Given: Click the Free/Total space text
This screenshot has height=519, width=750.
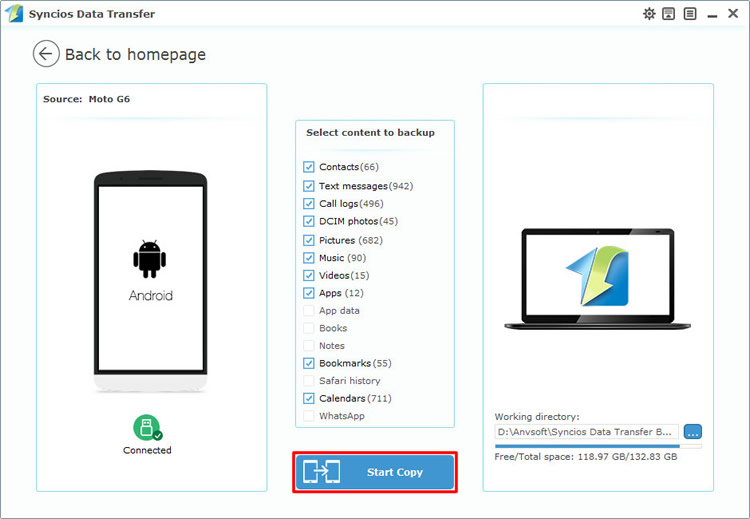Looking at the screenshot, I should coord(586,457).
